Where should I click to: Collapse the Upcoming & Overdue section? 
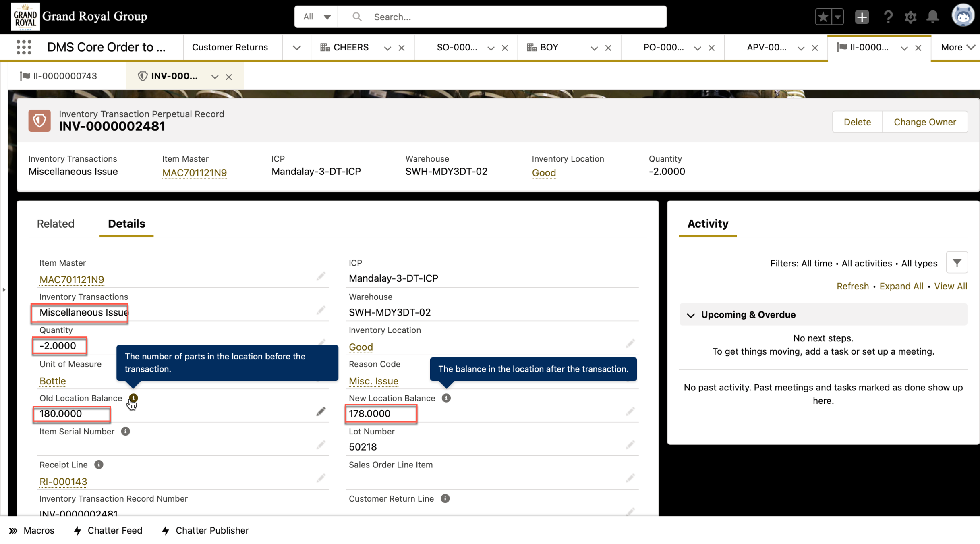click(691, 315)
